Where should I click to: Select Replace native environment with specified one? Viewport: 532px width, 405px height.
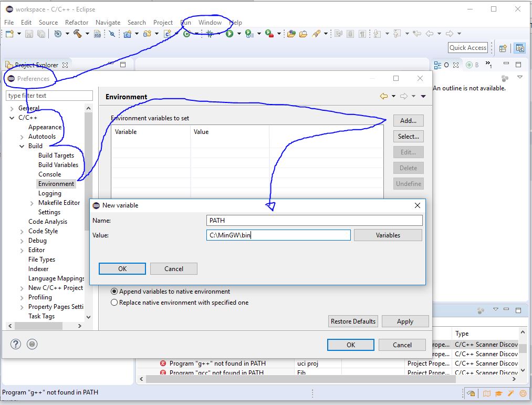(x=114, y=303)
